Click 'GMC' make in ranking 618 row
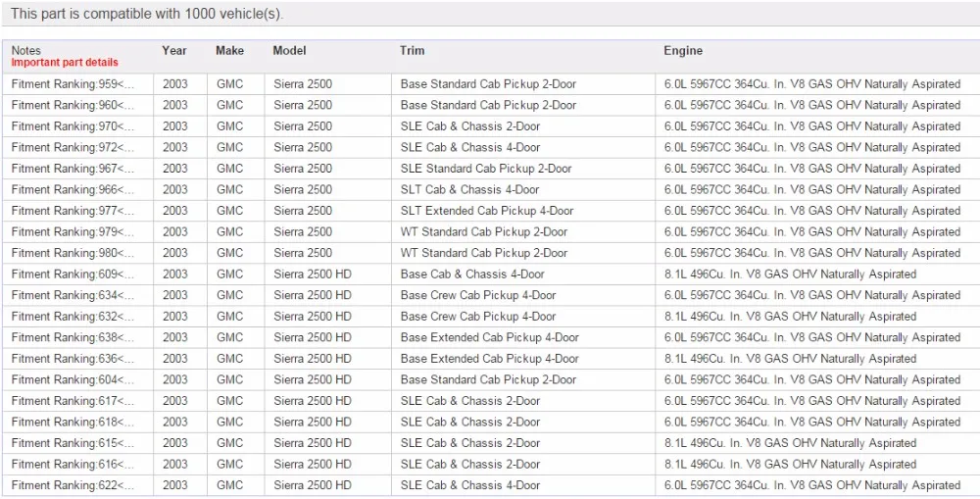 click(x=236, y=423)
